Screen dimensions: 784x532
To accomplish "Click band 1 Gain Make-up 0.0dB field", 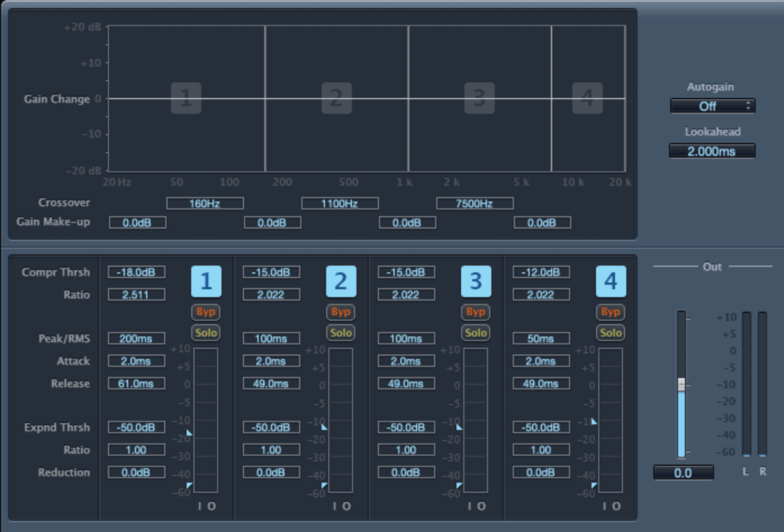I will click(138, 222).
